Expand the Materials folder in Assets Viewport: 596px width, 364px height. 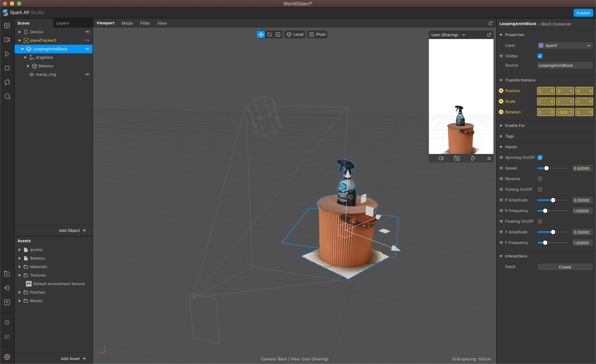click(20, 267)
